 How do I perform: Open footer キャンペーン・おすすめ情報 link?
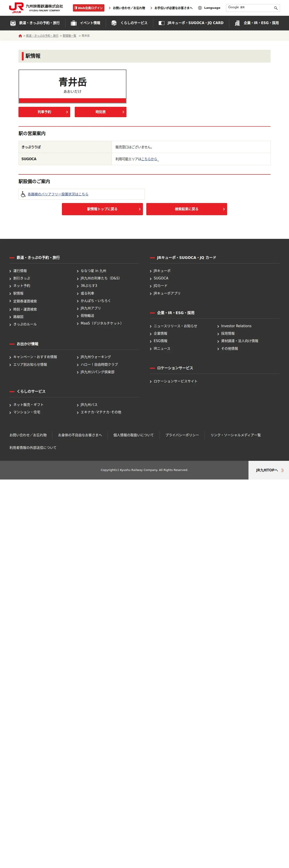[x=35, y=357]
